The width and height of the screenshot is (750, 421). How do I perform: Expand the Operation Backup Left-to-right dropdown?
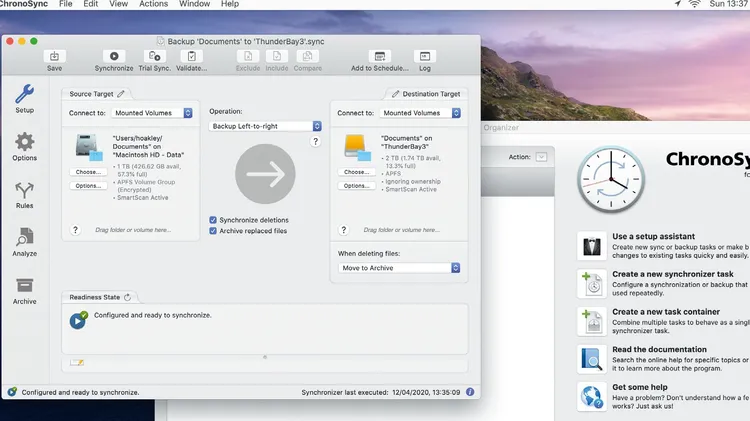click(x=265, y=126)
